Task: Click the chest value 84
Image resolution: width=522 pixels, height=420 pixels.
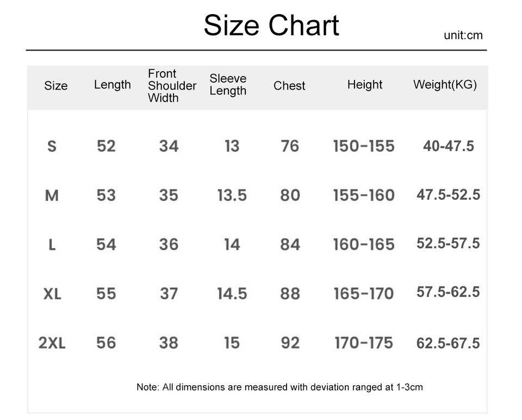Action: pos(290,245)
